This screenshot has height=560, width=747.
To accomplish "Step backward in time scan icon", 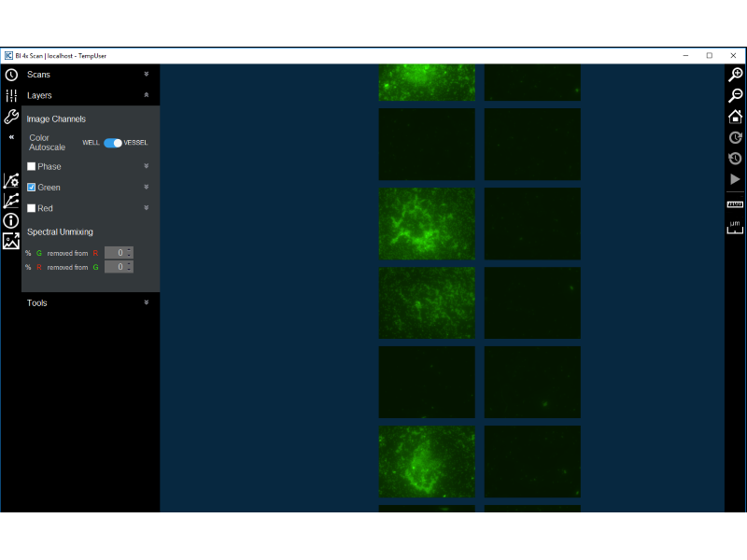I will [735, 158].
